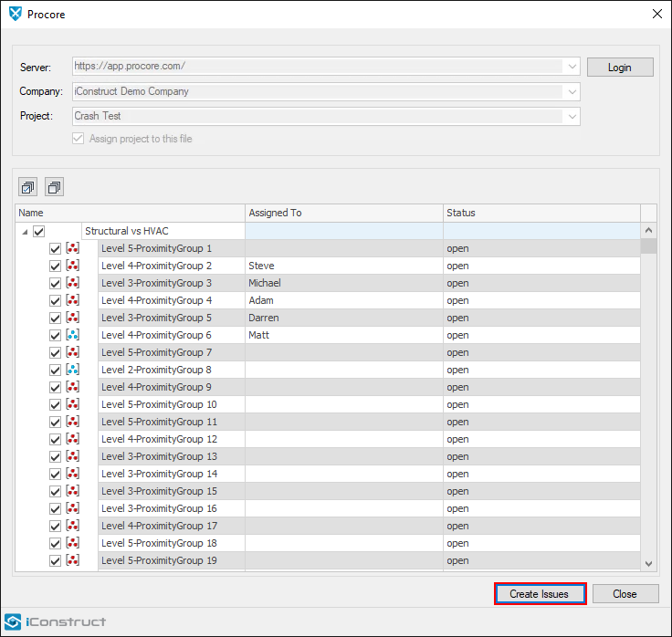Click the clash icon for Level 5-ProximityGroup 10
672x637 pixels.
(73, 404)
